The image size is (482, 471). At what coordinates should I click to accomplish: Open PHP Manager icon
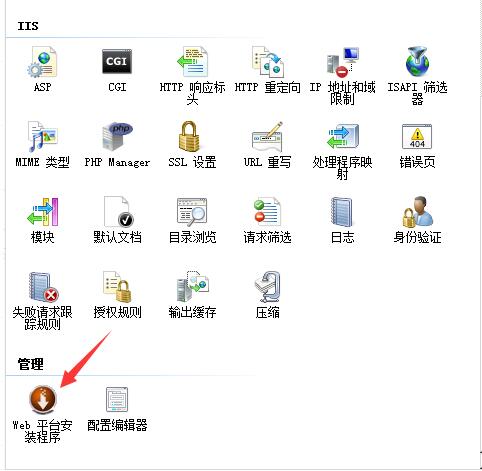click(x=117, y=136)
